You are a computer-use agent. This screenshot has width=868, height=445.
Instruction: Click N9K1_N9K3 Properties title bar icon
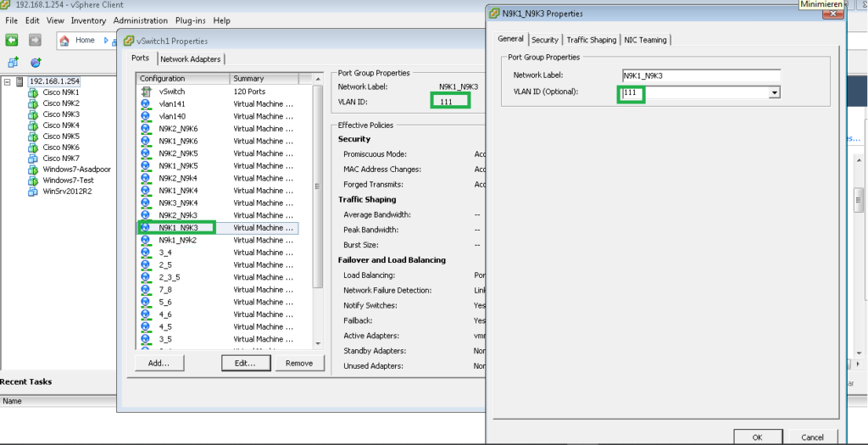point(494,14)
